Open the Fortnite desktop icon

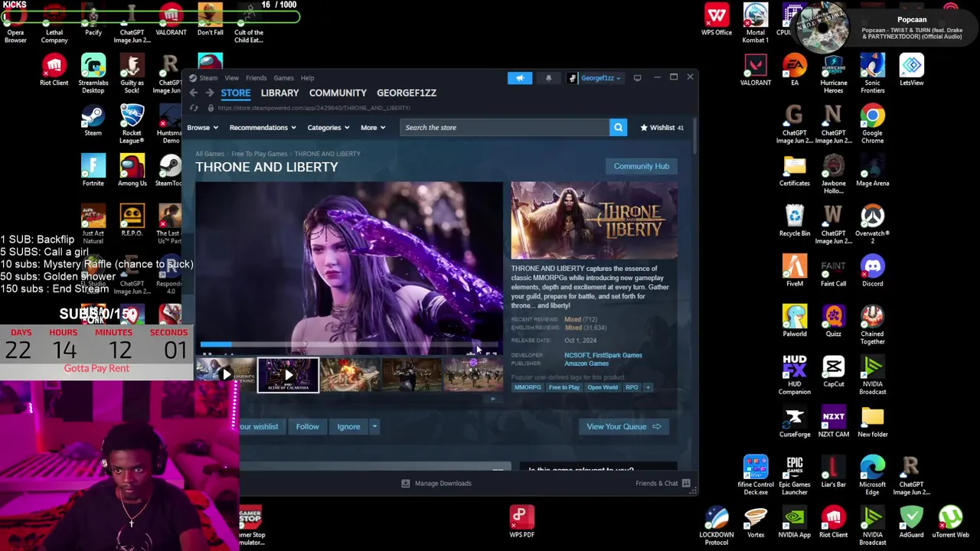tap(93, 170)
